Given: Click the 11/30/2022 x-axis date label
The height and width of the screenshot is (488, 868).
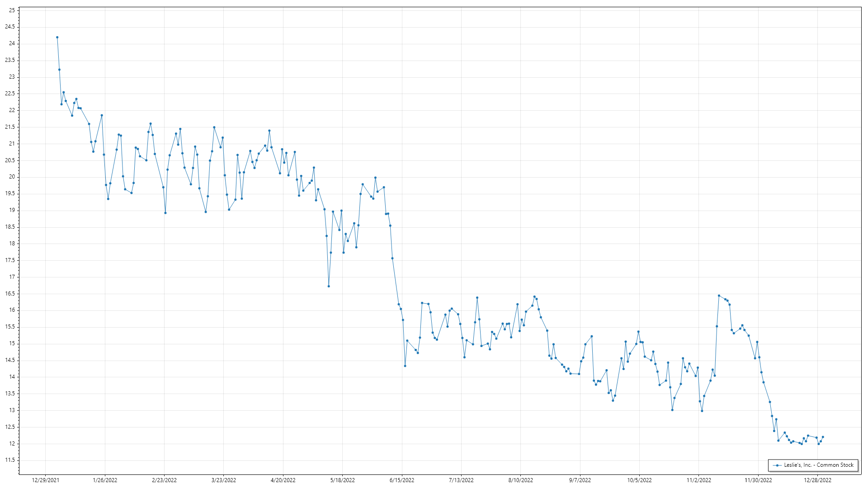Looking at the screenshot, I should pyautogui.click(x=758, y=480).
